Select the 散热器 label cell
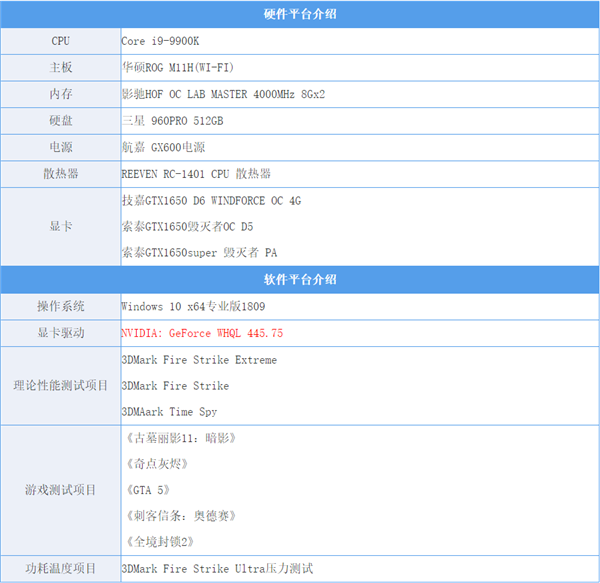600x583 pixels. [x=60, y=174]
